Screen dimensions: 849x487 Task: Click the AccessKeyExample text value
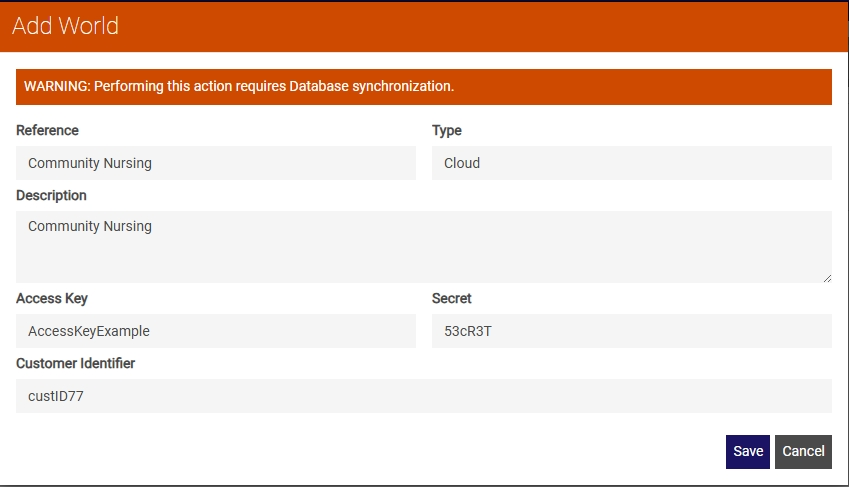89,331
